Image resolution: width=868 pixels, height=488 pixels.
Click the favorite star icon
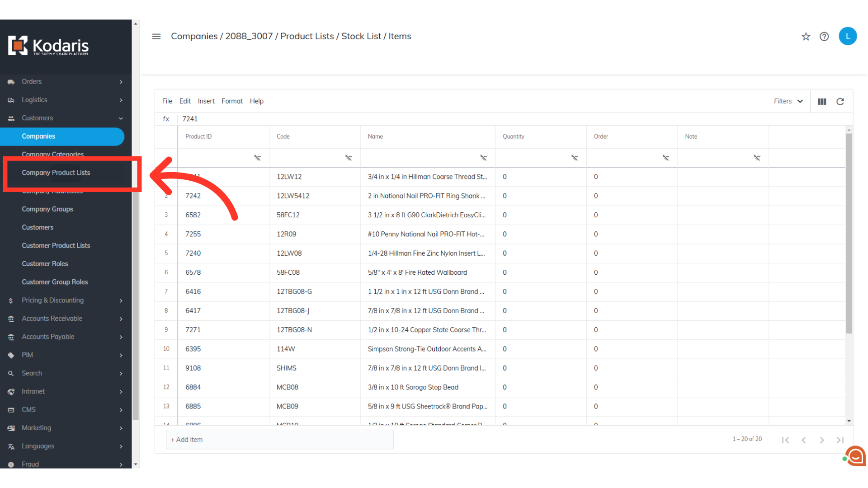pos(806,37)
